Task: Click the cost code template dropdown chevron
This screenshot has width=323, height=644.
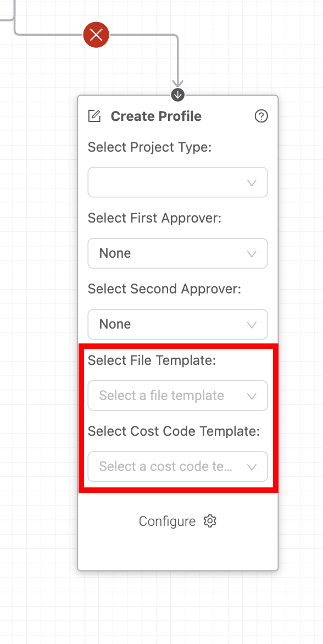Action: click(x=252, y=467)
